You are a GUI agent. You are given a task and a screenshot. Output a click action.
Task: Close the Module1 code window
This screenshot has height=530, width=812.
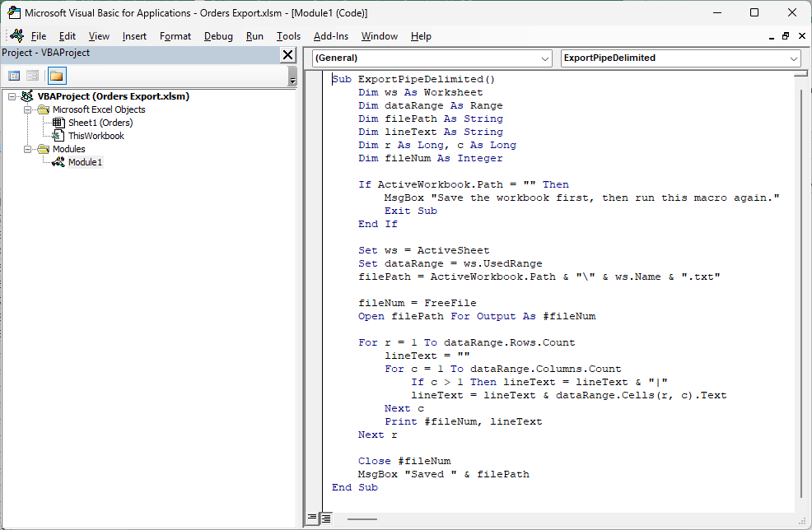coord(801,36)
